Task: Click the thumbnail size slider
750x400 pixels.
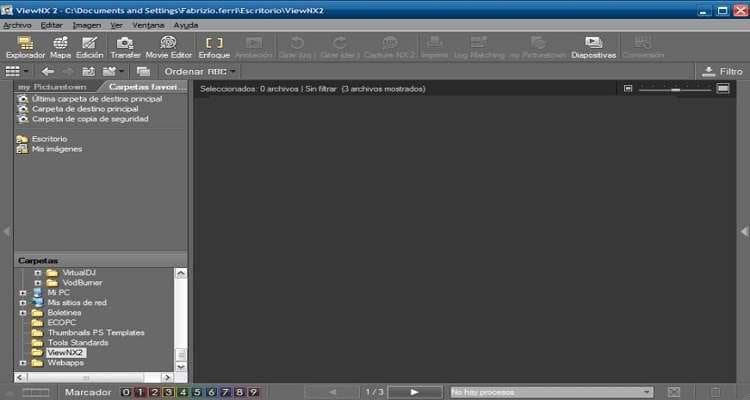Action: (x=675, y=89)
